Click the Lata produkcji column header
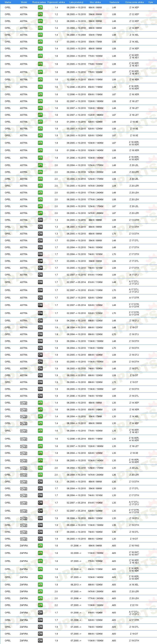This screenshot has width=157, height=644. point(76,2)
